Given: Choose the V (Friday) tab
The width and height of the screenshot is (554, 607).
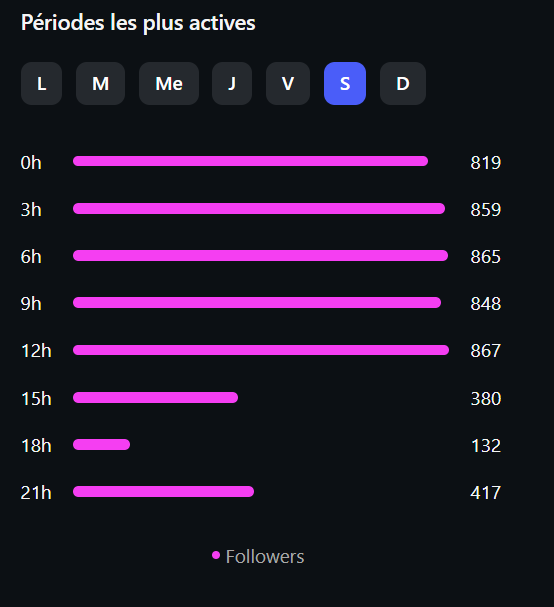Looking at the screenshot, I should coord(288,83).
